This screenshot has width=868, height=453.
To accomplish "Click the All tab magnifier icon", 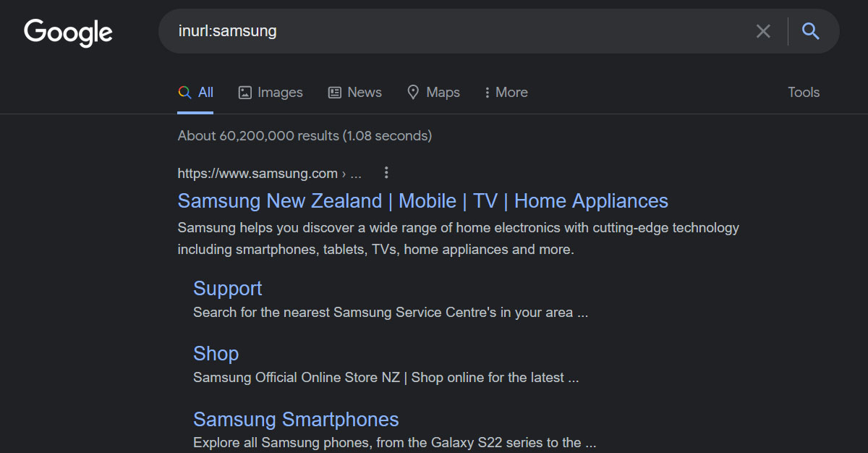I will pyautogui.click(x=184, y=93).
